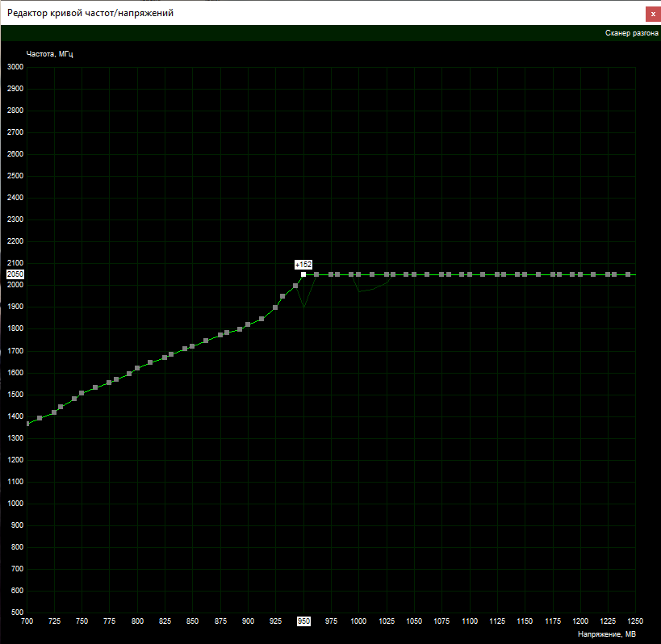Select the curve point on 1150 mV gridline
661x644 pixels.
pos(525,274)
